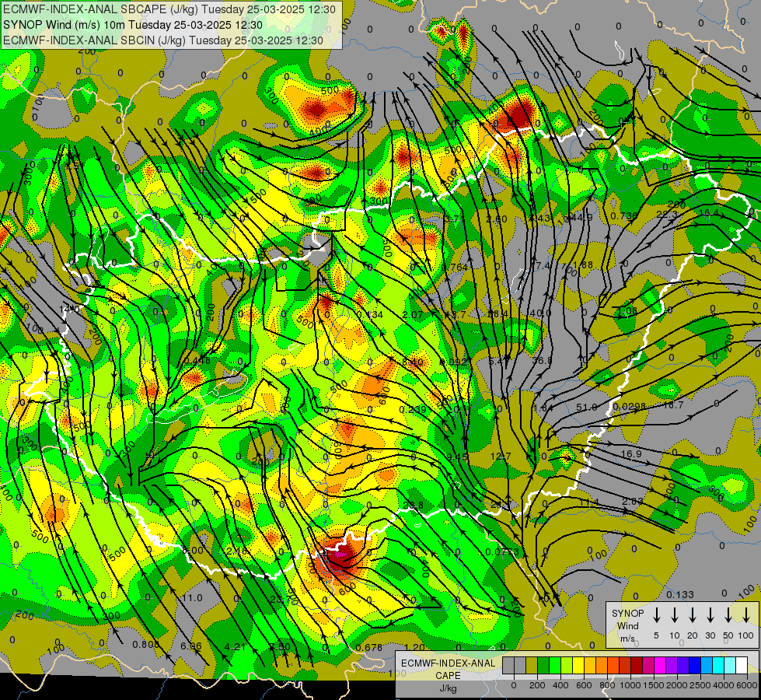Viewport: 761px width, 700px height.
Task: Click the 0.239 value on the map
Action: (413, 410)
